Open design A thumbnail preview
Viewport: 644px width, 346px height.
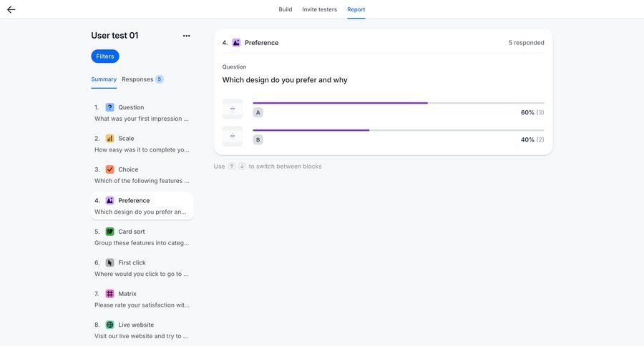(233, 109)
